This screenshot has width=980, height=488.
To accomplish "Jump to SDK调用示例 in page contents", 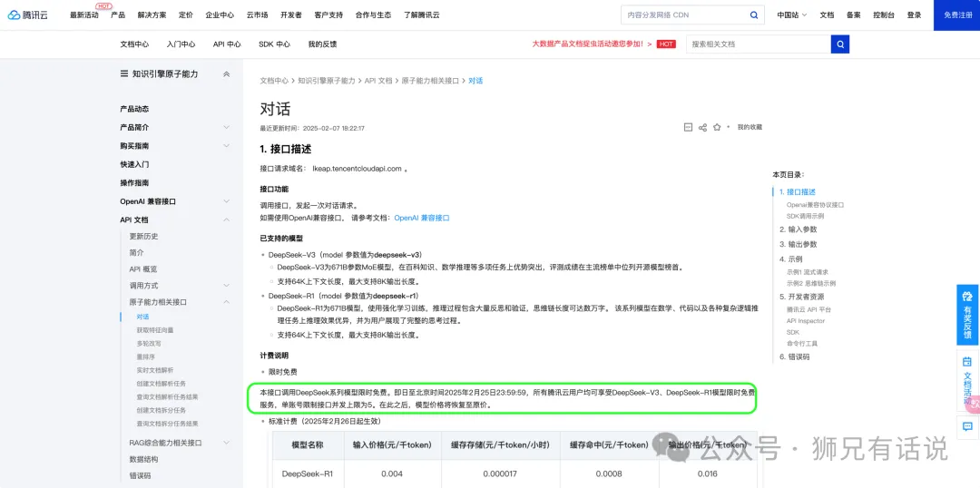I will click(805, 216).
